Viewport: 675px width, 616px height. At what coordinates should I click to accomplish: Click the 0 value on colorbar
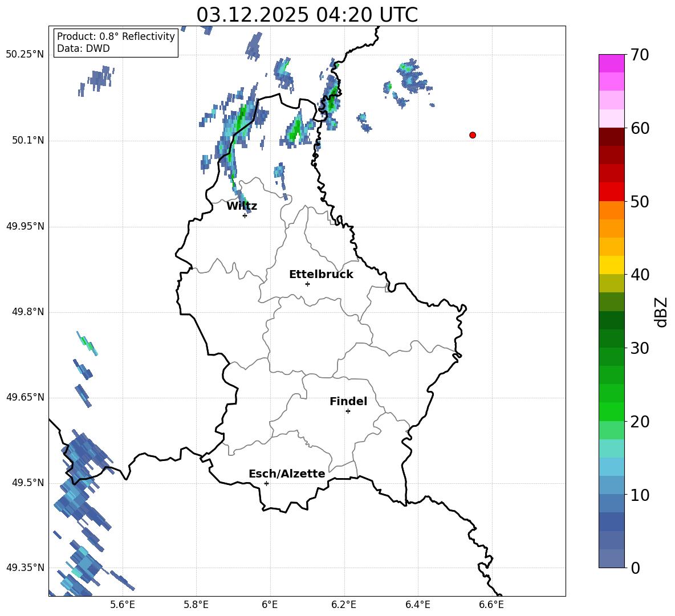coord(635,568)
